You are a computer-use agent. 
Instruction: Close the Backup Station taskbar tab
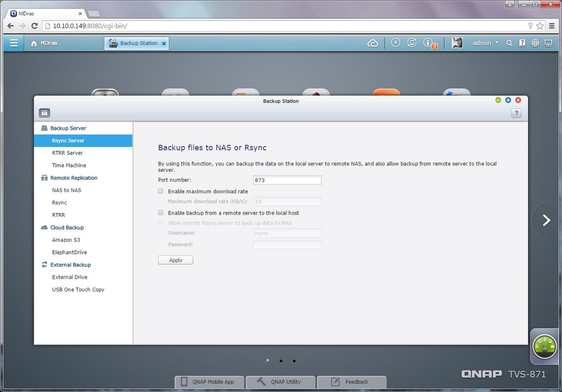tap(163, 44)
